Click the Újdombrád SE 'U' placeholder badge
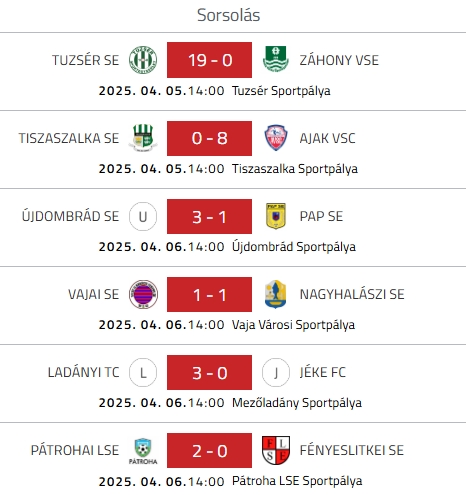 [x=143, y=216]
